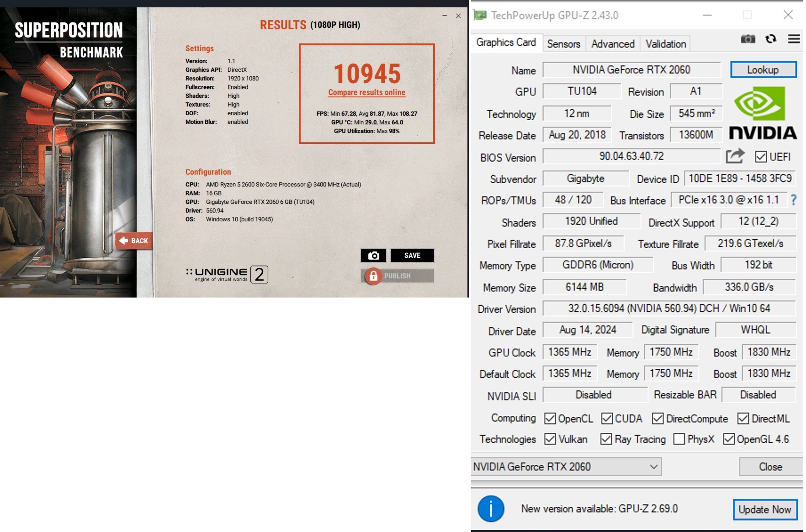806x532 pixels.
Task: Click the Subvendor field showing Gigabyte
Action: coord(586,178)
